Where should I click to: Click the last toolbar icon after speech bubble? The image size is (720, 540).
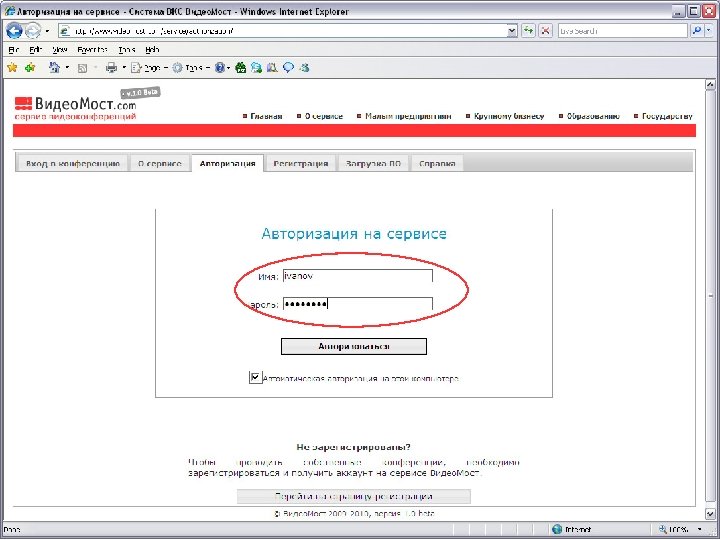click(304, 68)
